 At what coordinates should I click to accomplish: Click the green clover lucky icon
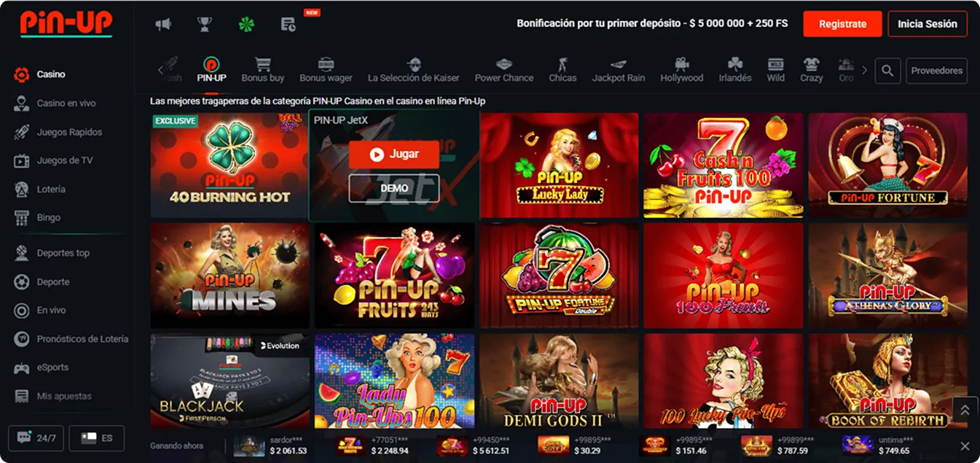246,23
